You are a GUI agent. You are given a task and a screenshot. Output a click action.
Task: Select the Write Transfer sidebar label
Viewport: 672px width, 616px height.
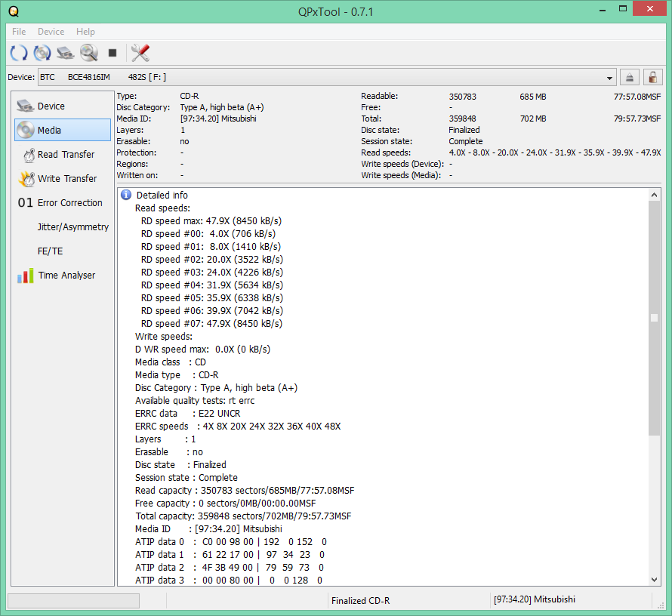point(67,179)
